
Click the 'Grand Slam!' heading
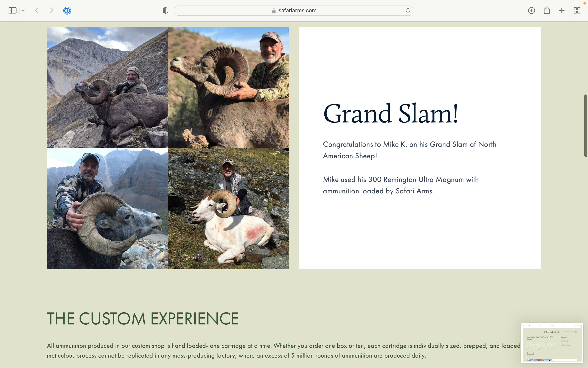click(391, 114)
